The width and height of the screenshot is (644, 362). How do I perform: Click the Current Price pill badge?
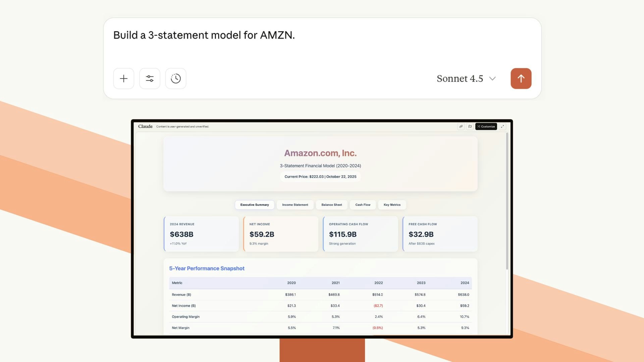320,177
